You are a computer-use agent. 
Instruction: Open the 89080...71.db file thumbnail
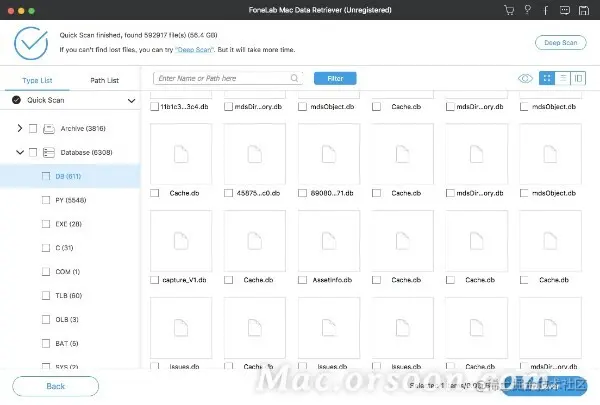point(329,154)
